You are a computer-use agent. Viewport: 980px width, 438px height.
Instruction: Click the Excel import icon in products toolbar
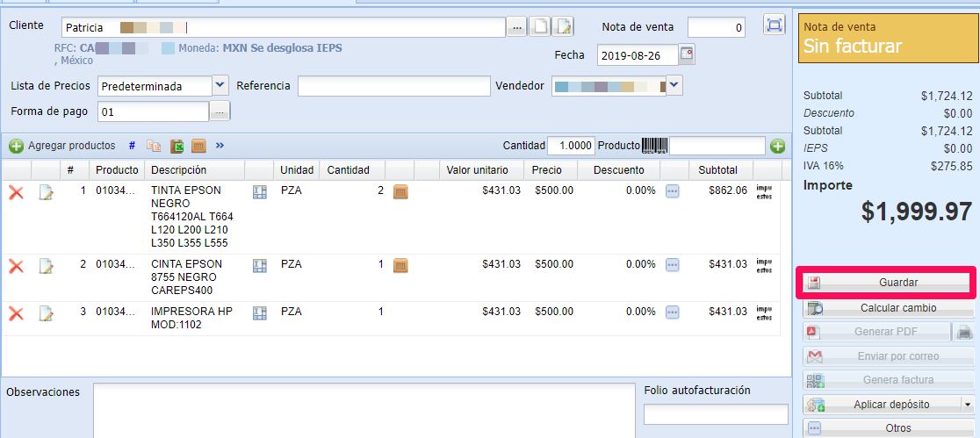pyautogui.click(x=177, y=146)
